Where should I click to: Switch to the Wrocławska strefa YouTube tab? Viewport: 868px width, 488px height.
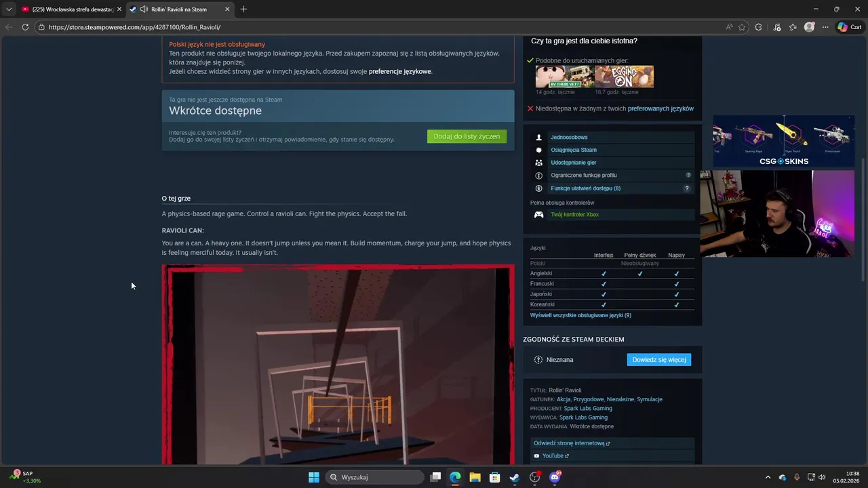(72, 9)
